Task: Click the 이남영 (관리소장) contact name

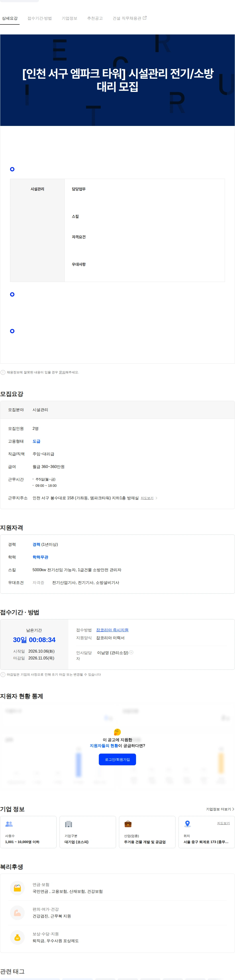Action: click(x=113, y=653)
